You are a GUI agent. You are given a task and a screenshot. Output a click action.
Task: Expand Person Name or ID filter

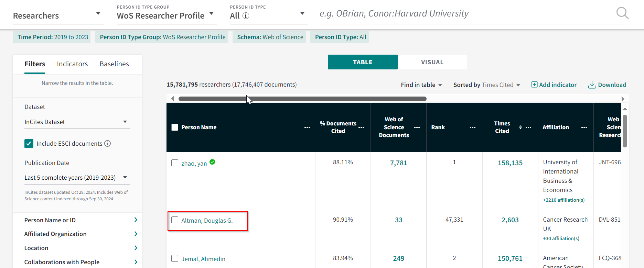81,220
